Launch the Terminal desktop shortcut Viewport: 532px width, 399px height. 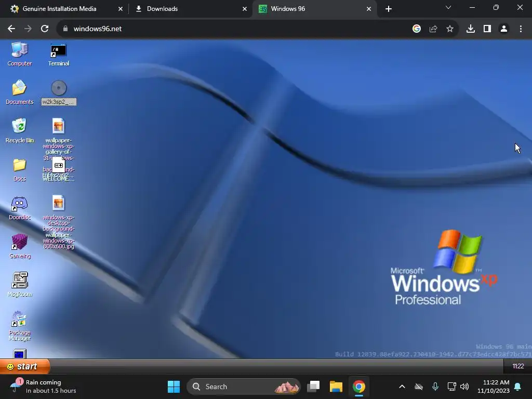click(x=59, y=54)
